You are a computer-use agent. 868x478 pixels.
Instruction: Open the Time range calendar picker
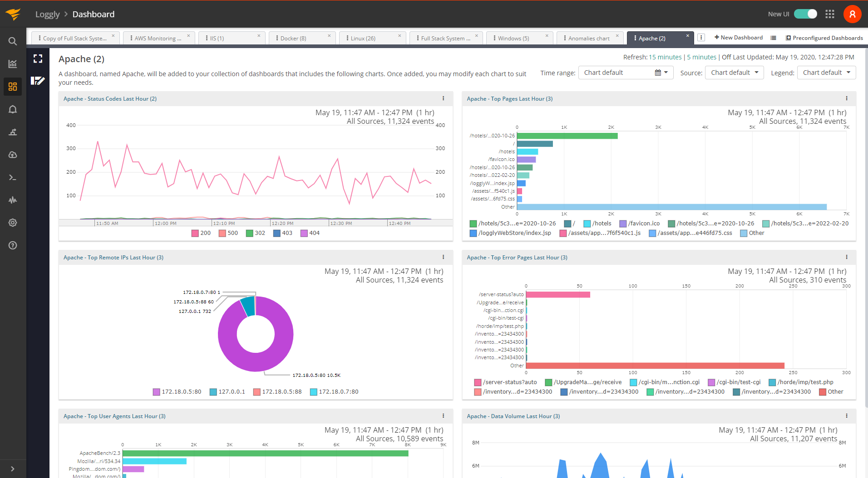pos(657,72)
